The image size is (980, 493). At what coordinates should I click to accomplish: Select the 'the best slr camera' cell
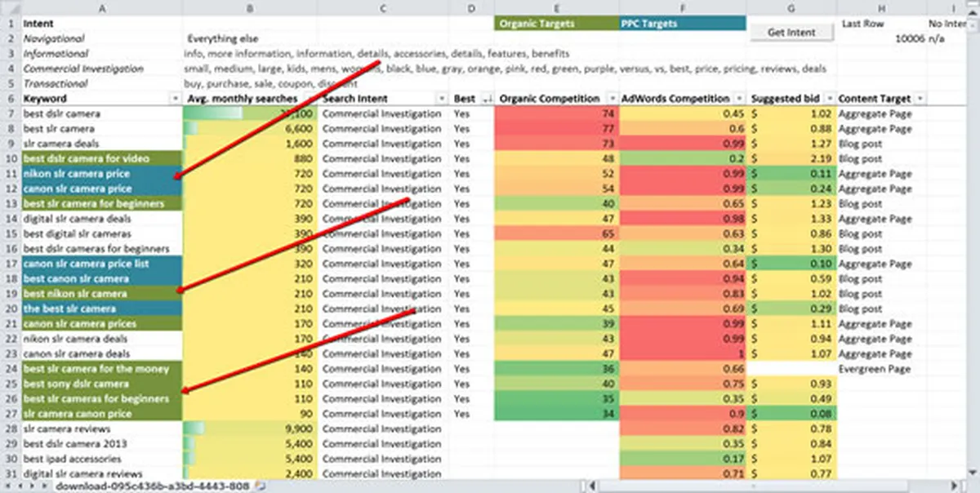pos(102,309)
